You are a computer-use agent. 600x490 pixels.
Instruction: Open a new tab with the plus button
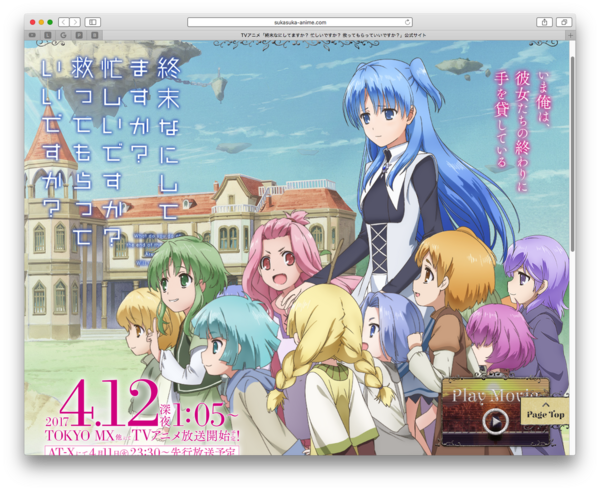(x=570, y=35)
